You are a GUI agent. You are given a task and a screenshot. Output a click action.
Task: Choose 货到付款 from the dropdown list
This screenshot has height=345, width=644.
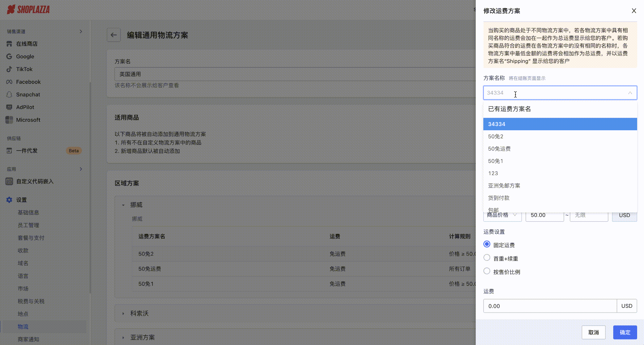pyautogui.click(x=560, y=198)
